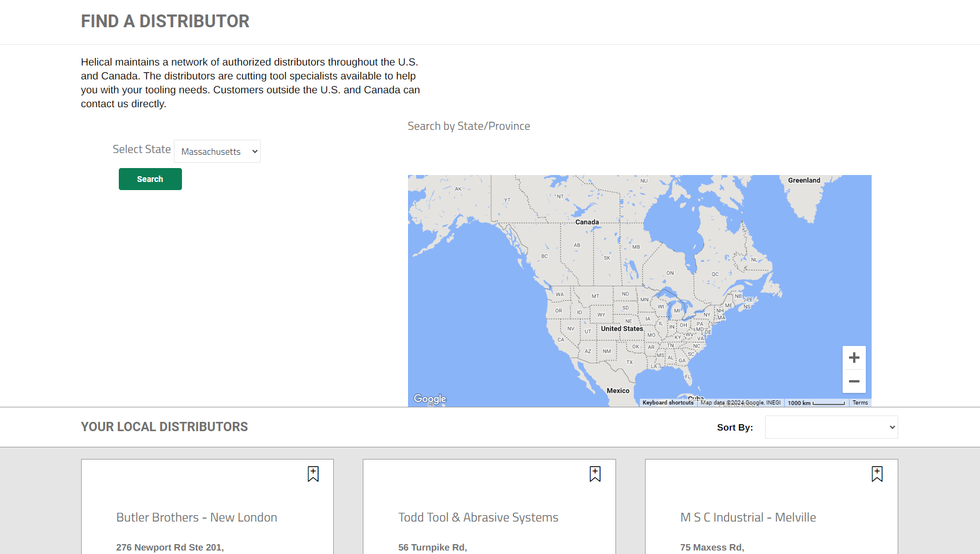Open the Select State dropdown
The height and width of the screenshot is (554, 980).
click(x=217, y=152)
